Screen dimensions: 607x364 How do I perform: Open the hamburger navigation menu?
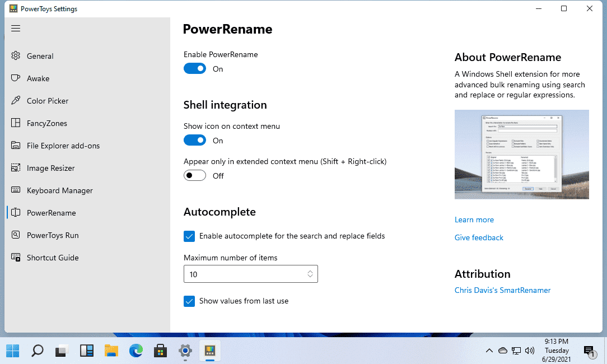[16, 28]
